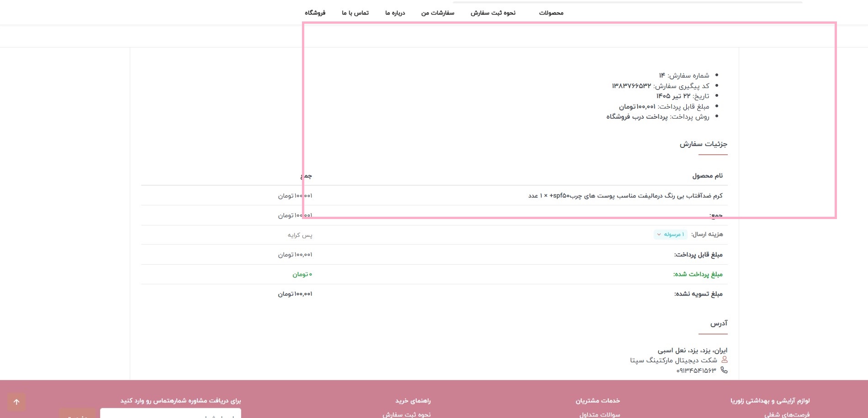
Task: Go to فروشگاه in navigation
Action: (x=315, y=13)
